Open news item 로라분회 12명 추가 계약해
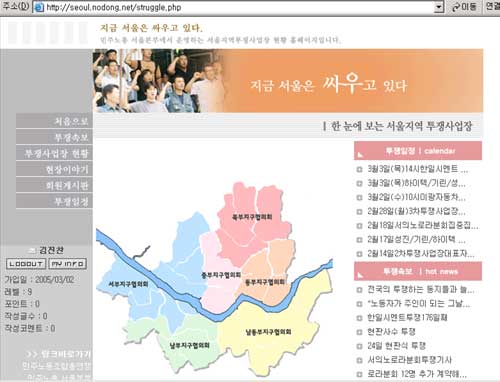500x382 pixels. [417, 374]
